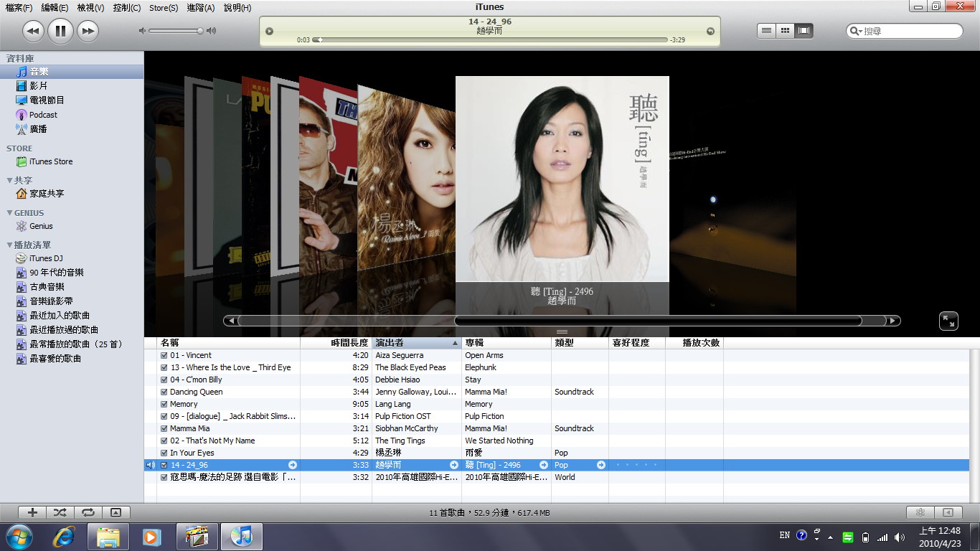Open the 說明(H) menu
Screen dimensions: 980x551
[x=237, y=8]
